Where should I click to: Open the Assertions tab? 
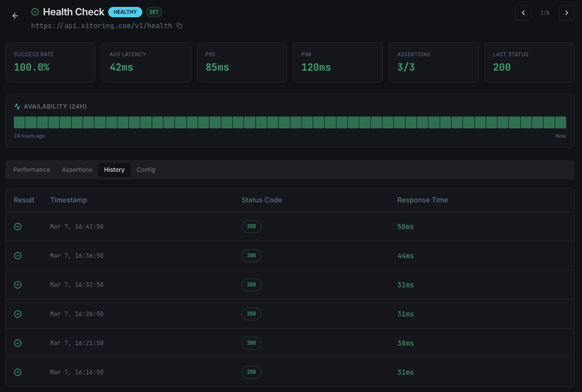point(77,169)
